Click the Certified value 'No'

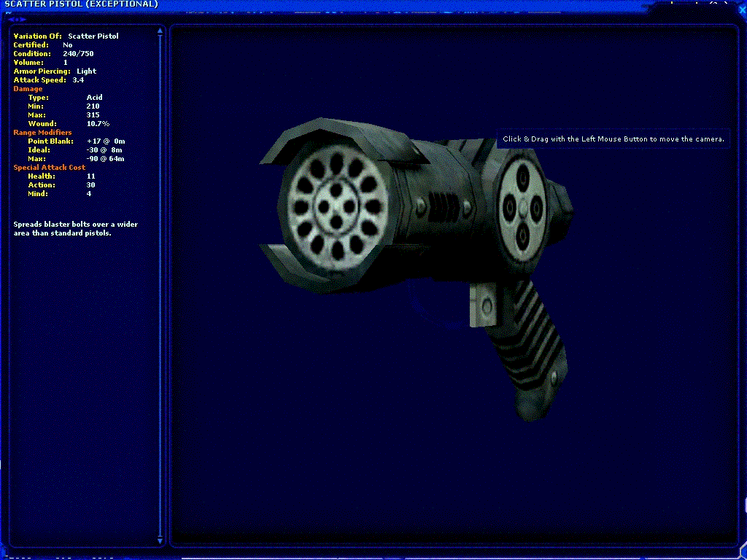(x=68, y=44)
